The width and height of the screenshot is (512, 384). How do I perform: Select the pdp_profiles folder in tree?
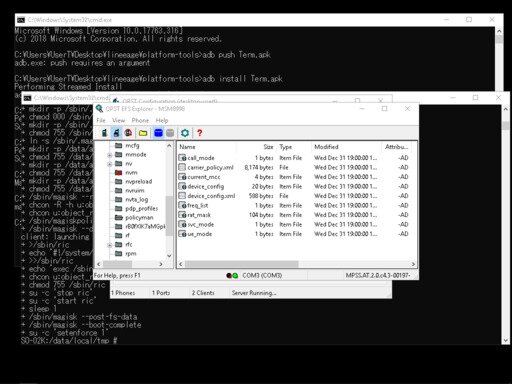(x=141, y=209)
